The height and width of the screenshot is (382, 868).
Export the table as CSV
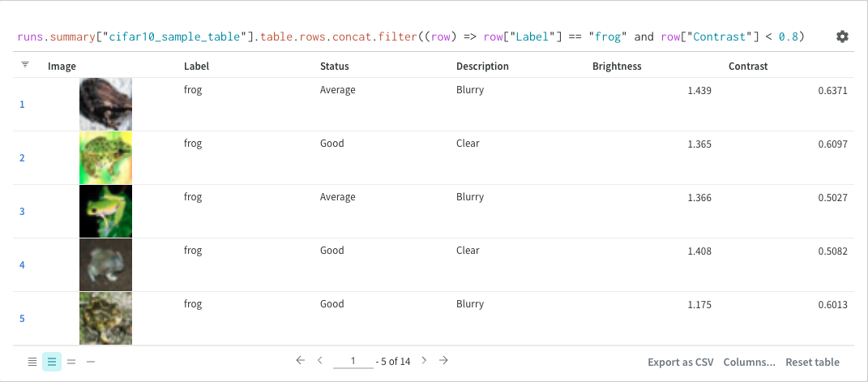[680, 362]
